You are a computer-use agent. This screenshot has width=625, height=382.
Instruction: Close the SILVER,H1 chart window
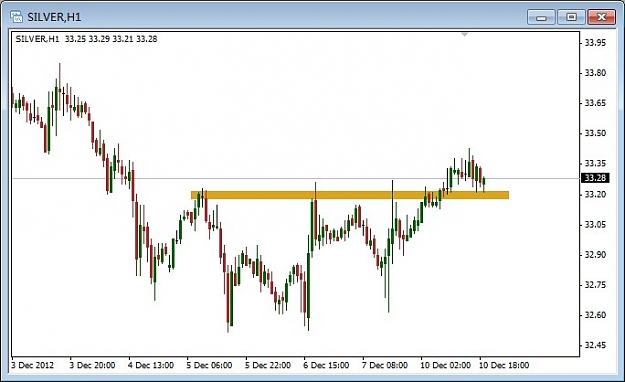click(x=601, y=18)
